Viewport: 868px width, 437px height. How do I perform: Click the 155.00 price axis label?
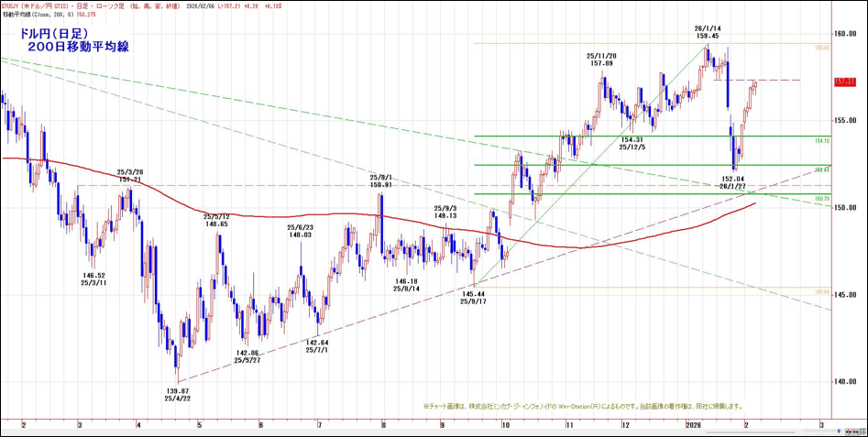845,120
